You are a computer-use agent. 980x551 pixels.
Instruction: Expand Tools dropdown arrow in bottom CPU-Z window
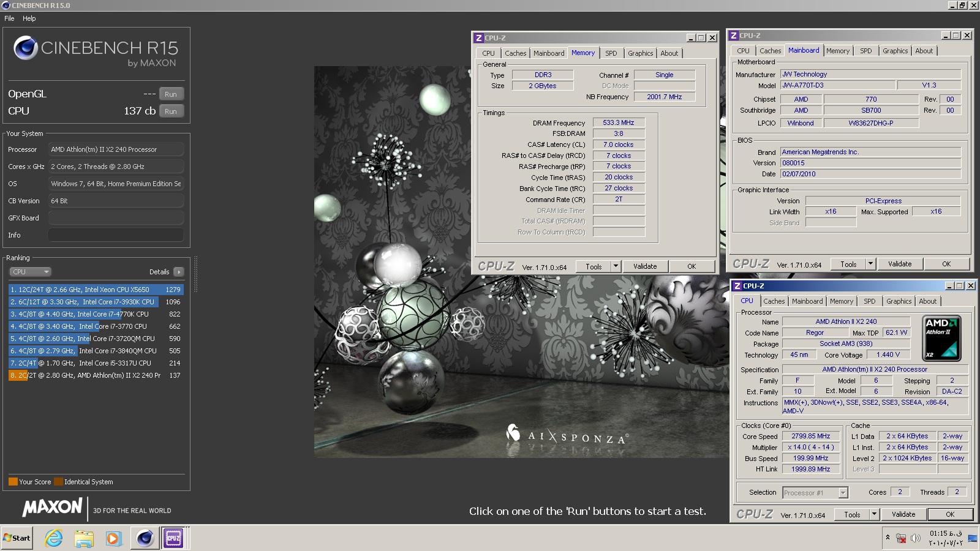click(875, 514)
